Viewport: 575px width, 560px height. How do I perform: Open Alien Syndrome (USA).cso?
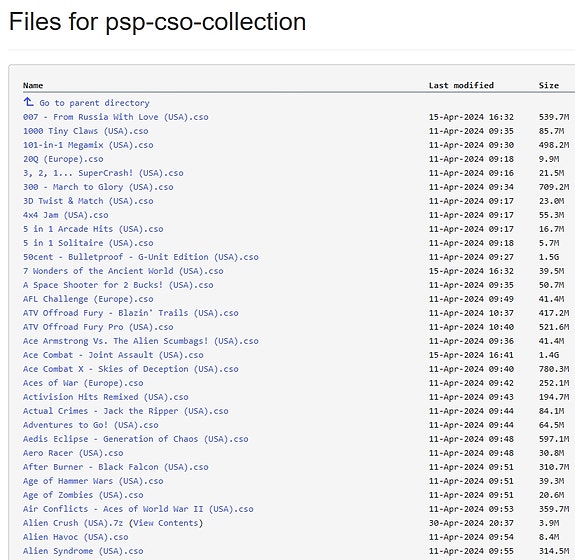click(x=83, y=551)
